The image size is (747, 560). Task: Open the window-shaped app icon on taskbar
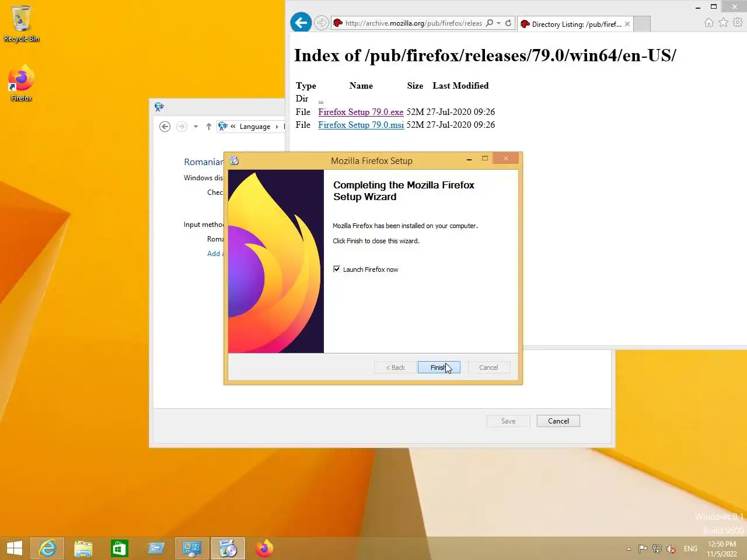coord(156,548)
